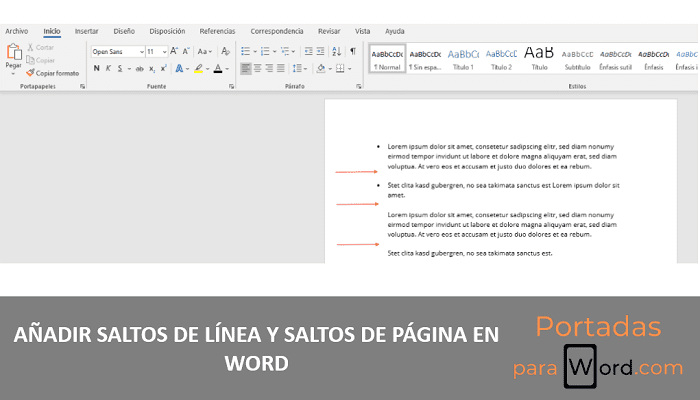
Task: Toggle the align left button
Action: pyautogui.click(x=246, y=69)
